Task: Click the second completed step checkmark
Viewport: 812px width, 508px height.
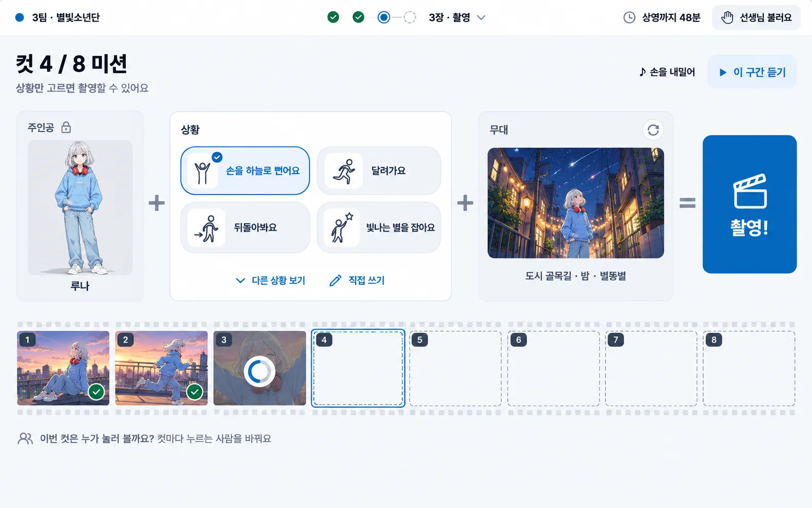Action: tap(358, 17)
